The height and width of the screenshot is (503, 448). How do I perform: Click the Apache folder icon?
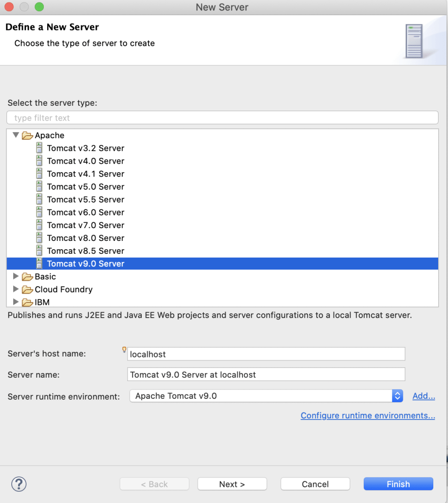pos(28,135)
